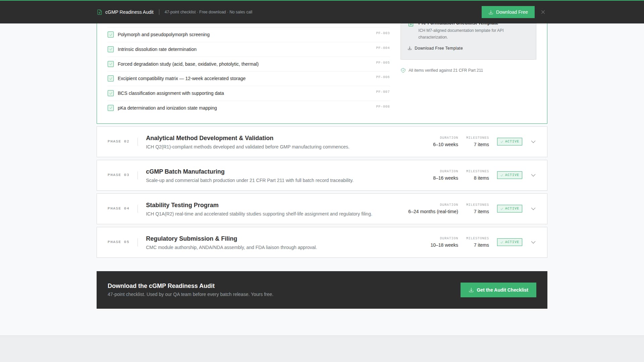
Task: Click the cGMP Batch Manufacturing phase title
Action: pos(185,172)
